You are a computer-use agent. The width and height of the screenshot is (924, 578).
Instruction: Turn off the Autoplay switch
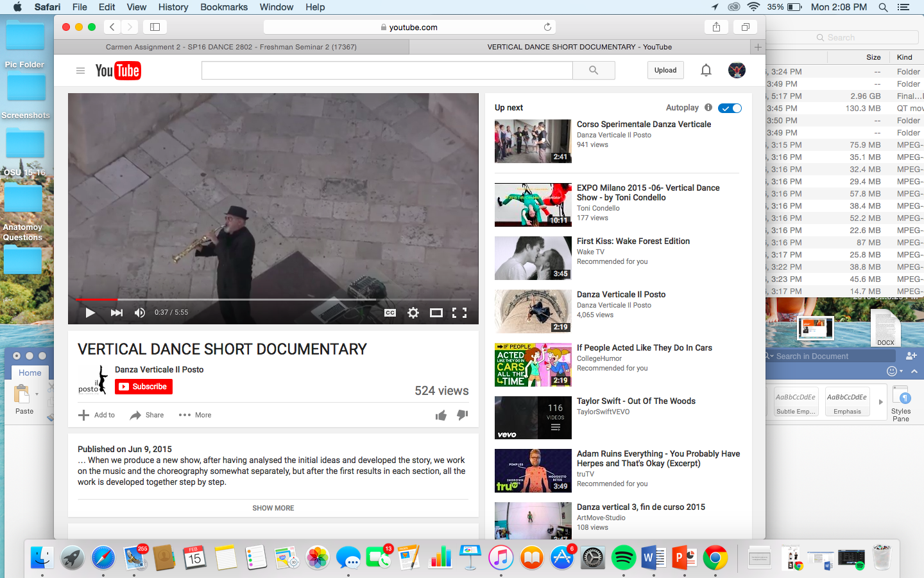coord(730,108)
